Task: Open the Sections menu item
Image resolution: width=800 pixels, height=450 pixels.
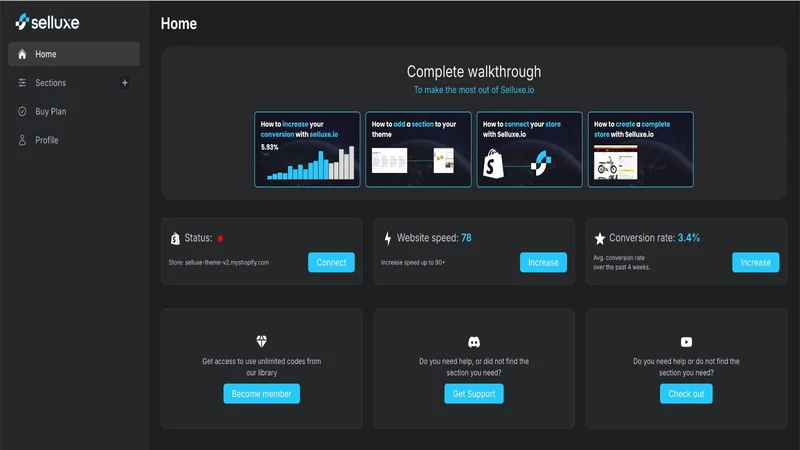Action: click(x=74, y=83)
